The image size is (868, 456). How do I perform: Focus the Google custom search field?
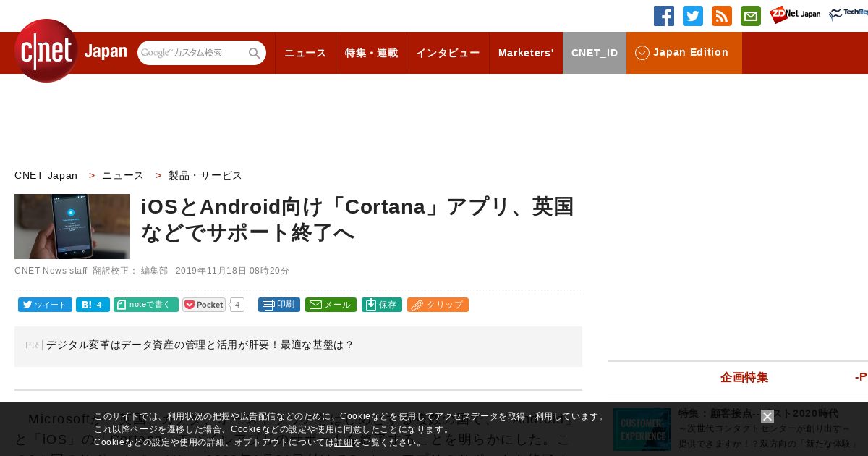click(x=192, y=53)
